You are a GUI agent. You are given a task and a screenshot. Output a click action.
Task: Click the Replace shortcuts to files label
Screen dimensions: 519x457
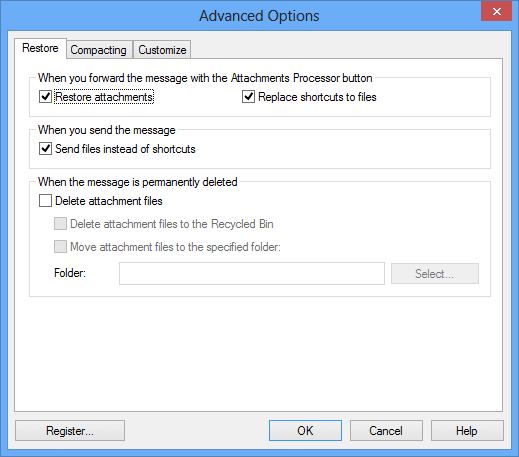pos(317,97)
